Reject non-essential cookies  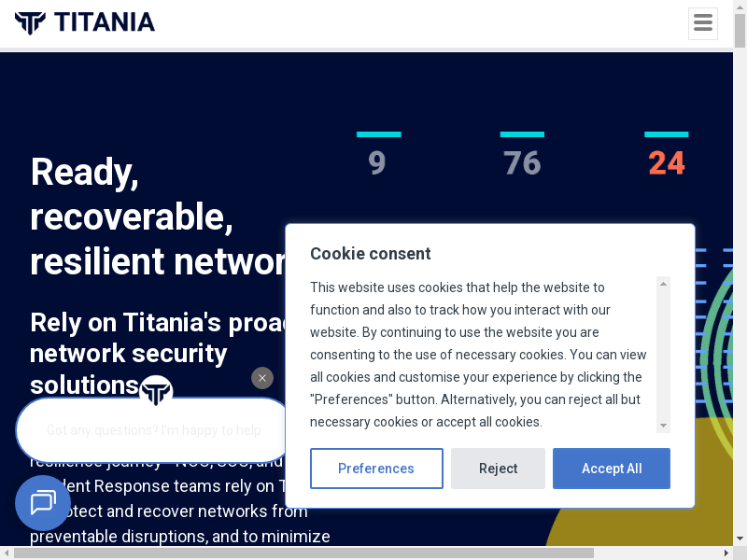pos(498,469)
